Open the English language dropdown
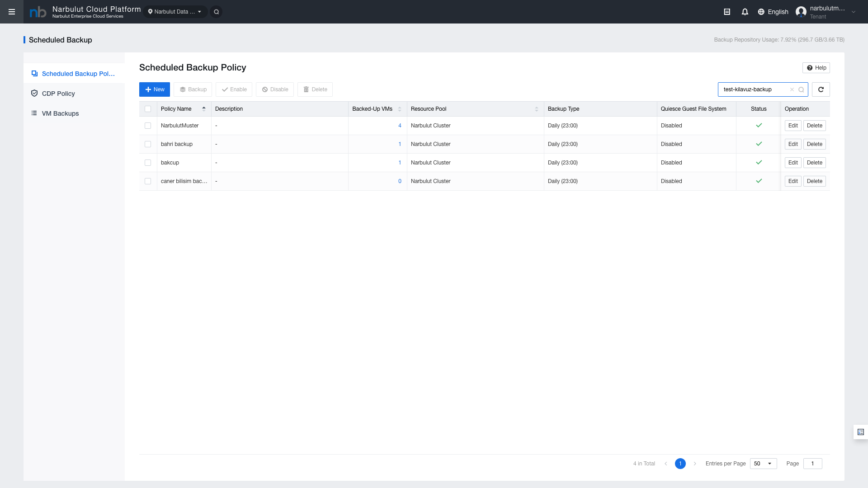 [x=773, y=12]
